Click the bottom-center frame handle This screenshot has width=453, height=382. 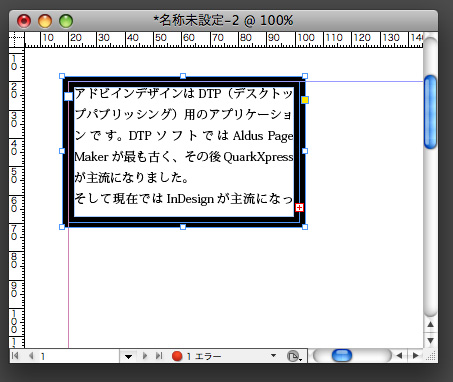click(x=183, y=227)
